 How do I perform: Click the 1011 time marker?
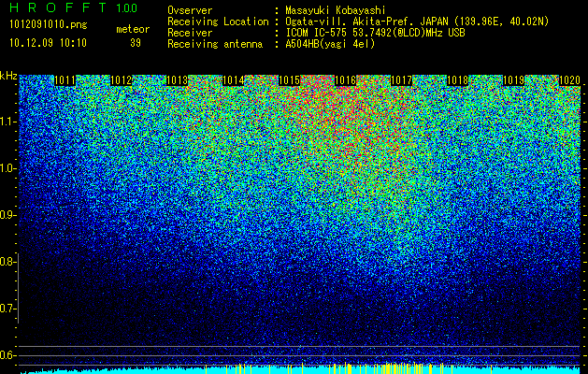tap(65, 80)
